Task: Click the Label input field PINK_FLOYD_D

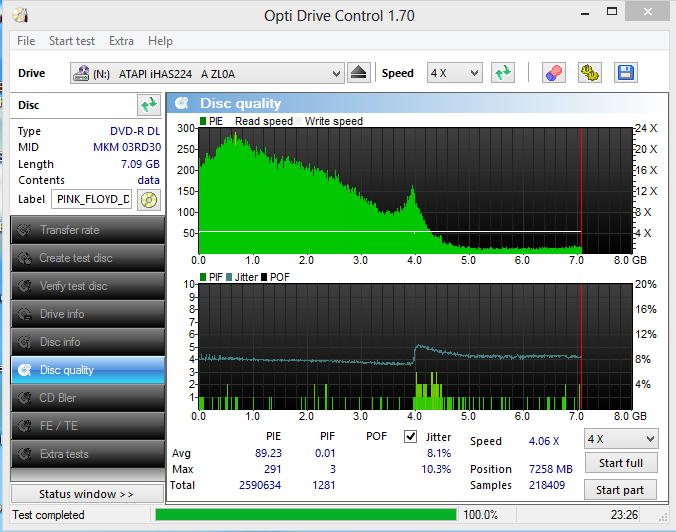Action: pos(91,199)
